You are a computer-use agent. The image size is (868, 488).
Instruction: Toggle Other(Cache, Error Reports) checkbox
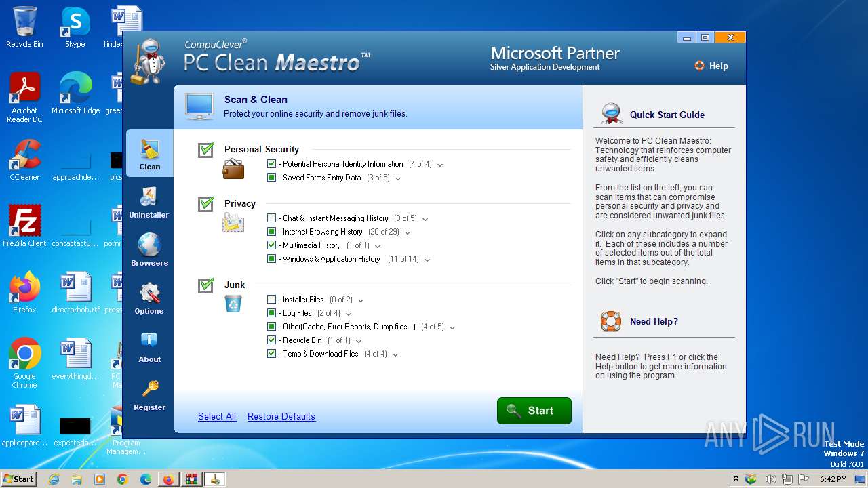[x=272, y=327]
